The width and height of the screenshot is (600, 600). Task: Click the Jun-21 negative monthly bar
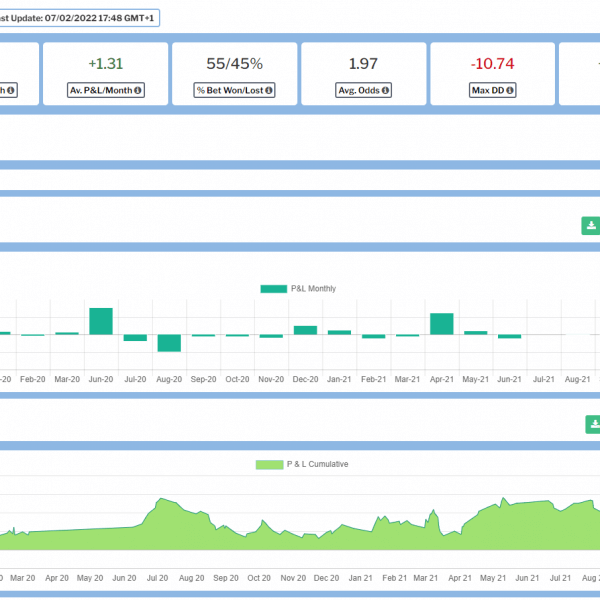click(510, 336)
